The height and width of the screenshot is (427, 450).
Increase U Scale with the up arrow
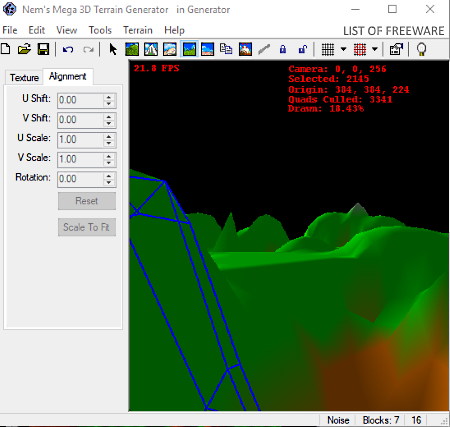point(109,136)
